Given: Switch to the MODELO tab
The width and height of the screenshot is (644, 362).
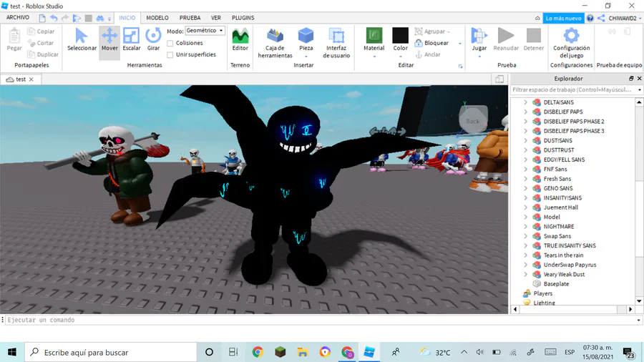Looking at the screenshot, I should 157,18.
